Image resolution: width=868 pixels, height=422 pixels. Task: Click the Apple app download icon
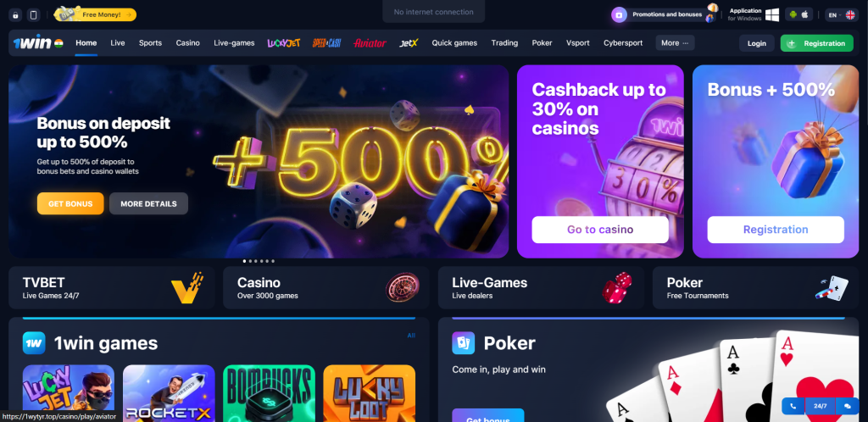coord(805,14)
